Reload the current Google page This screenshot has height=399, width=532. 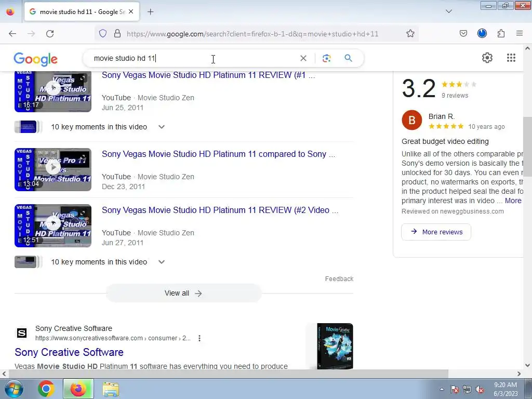[x=50, y=34]
